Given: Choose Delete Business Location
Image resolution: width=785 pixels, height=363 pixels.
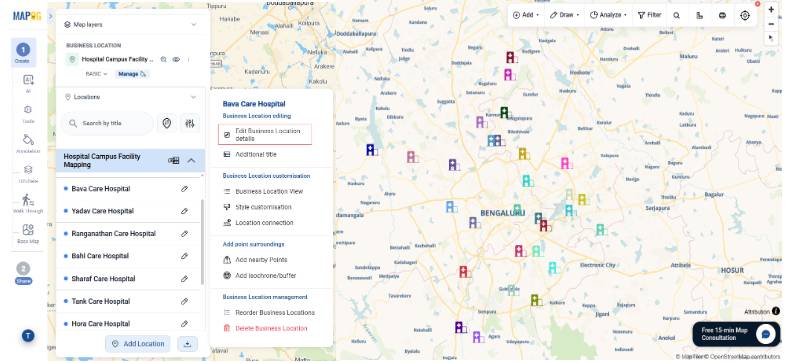Looking at the screenshot, I should click(265, 328).
